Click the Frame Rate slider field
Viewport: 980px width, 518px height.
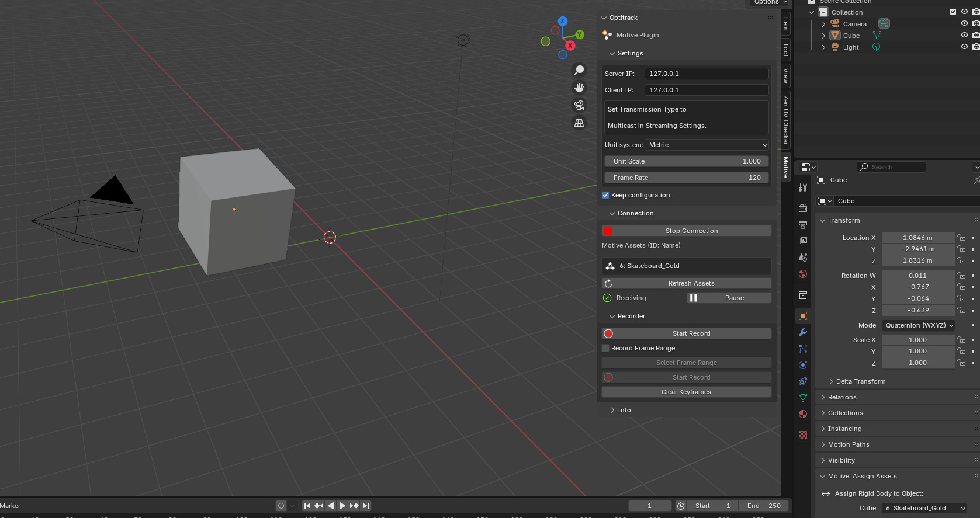click(x=687, y=178)
